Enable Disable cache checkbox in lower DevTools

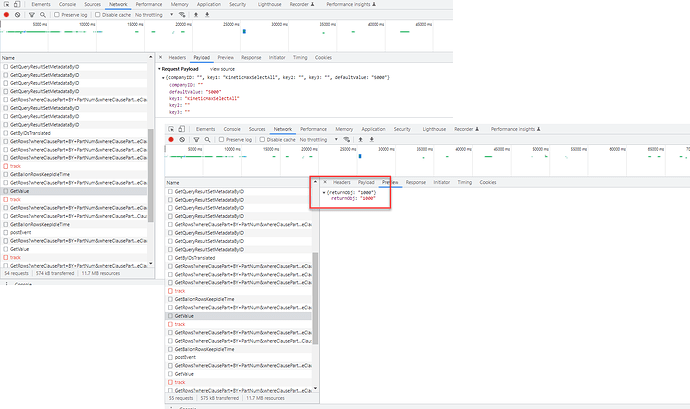coord(262,140)
